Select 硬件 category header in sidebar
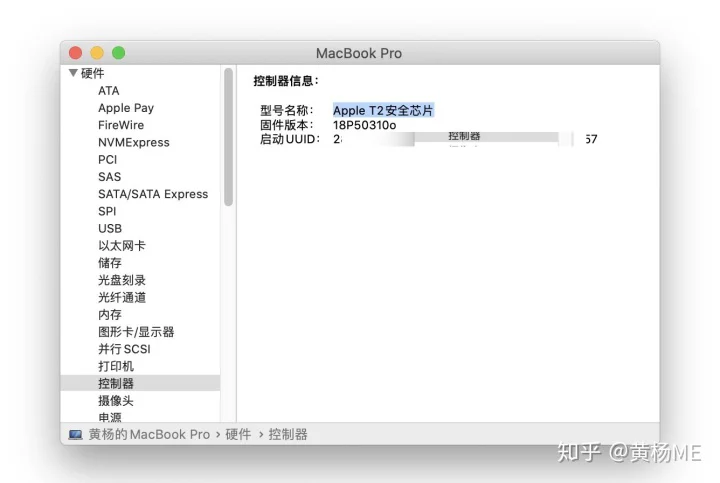This screenshot has height=483, width=720. click(x=93, y=73)
